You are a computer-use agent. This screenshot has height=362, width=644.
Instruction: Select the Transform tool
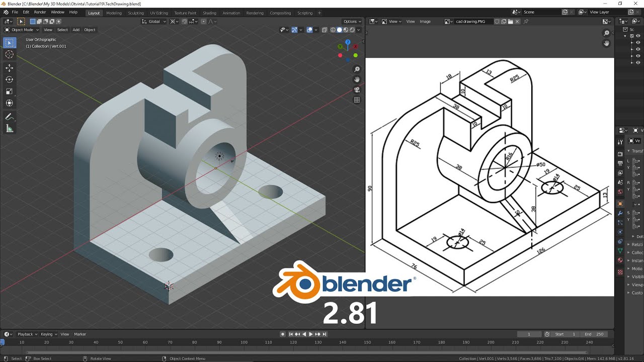point(9,103)
